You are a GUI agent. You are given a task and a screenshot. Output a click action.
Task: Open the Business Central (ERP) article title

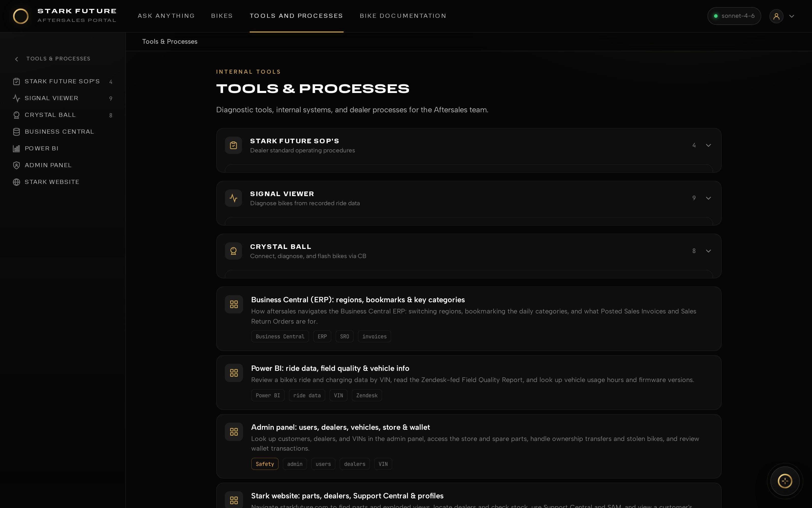point(358,300)
